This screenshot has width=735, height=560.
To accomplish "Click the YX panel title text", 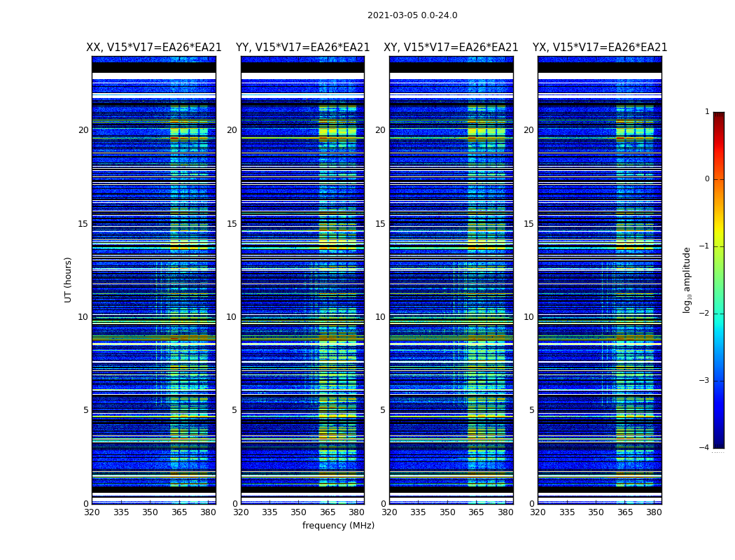I will click(x=599, y=48).
